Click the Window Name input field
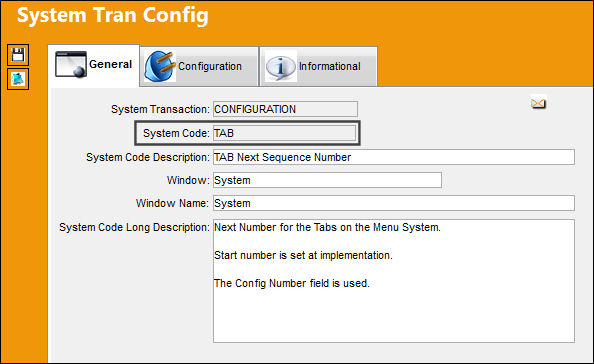 [394, 203]
